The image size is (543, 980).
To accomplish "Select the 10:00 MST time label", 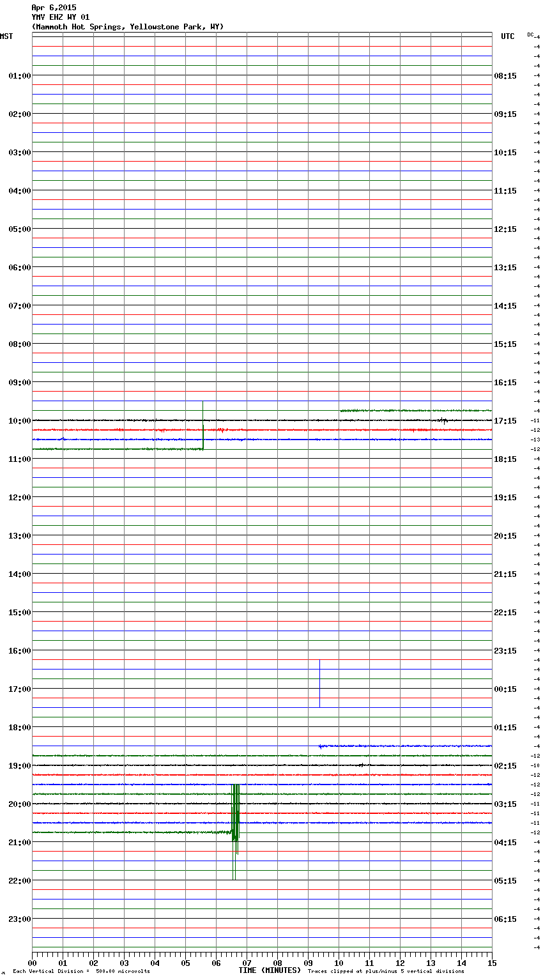I will [19, 420].
